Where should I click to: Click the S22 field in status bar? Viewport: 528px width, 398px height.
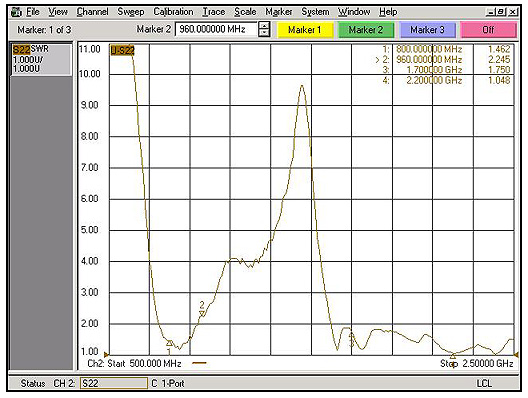pos(114,383)
